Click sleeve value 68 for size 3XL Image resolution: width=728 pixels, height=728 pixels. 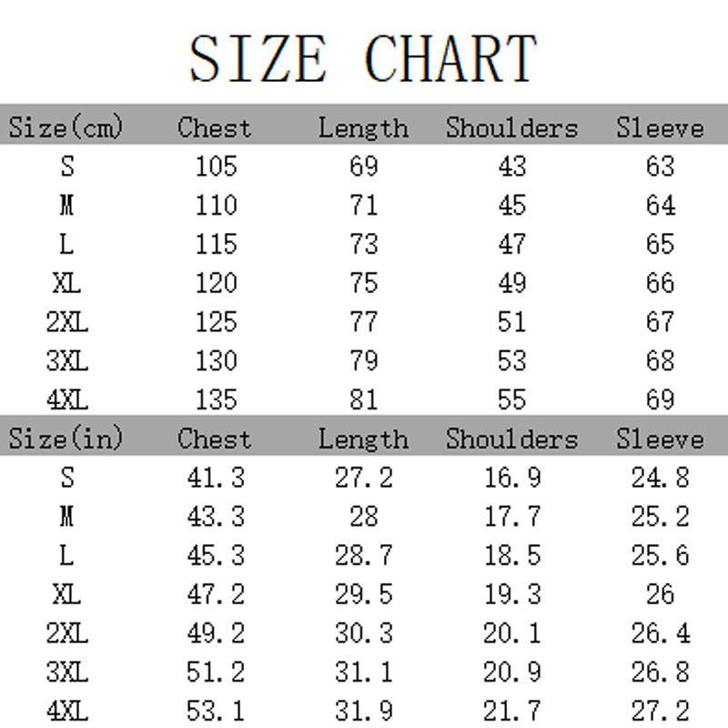[x=660, y=360]
